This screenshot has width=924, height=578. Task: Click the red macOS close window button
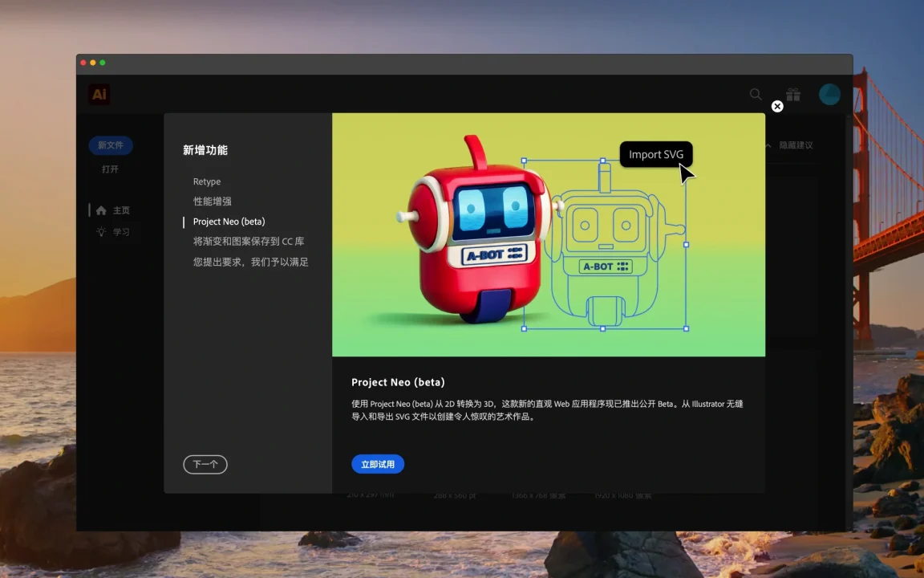(83, 63)
